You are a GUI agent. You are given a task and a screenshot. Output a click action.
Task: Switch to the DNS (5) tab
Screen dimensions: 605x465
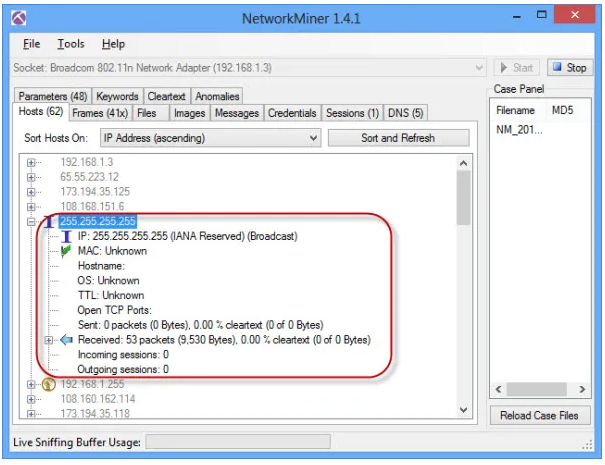pyautogui.click(x=405, y=113)
